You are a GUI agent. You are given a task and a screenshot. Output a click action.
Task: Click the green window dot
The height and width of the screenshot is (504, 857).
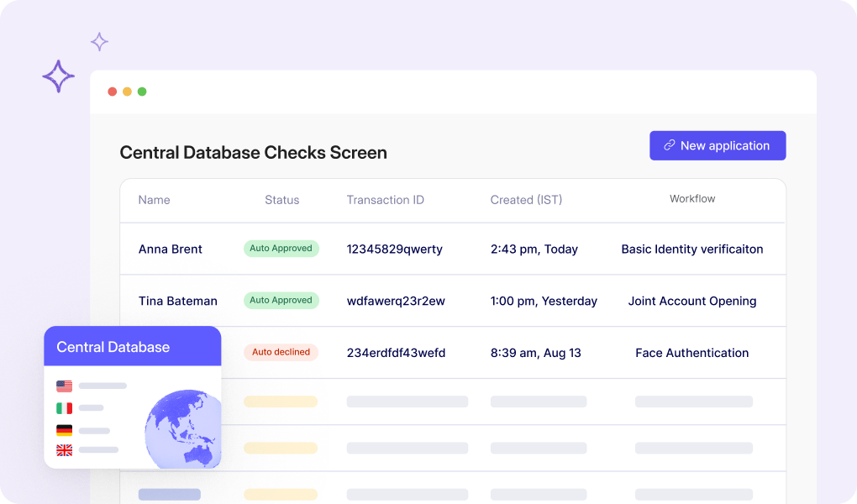tap(141, 91)
